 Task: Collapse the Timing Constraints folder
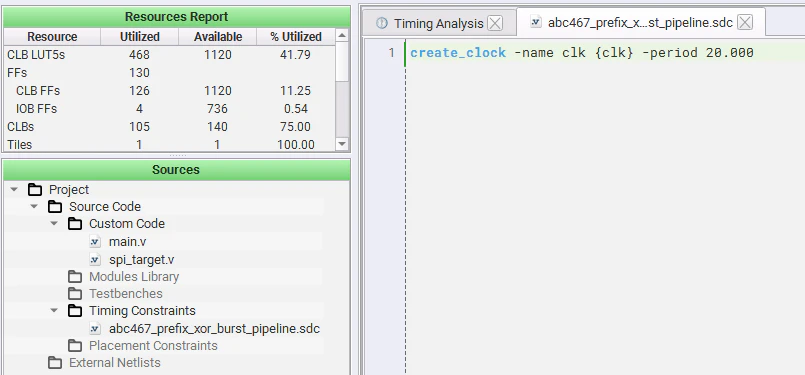54,311
